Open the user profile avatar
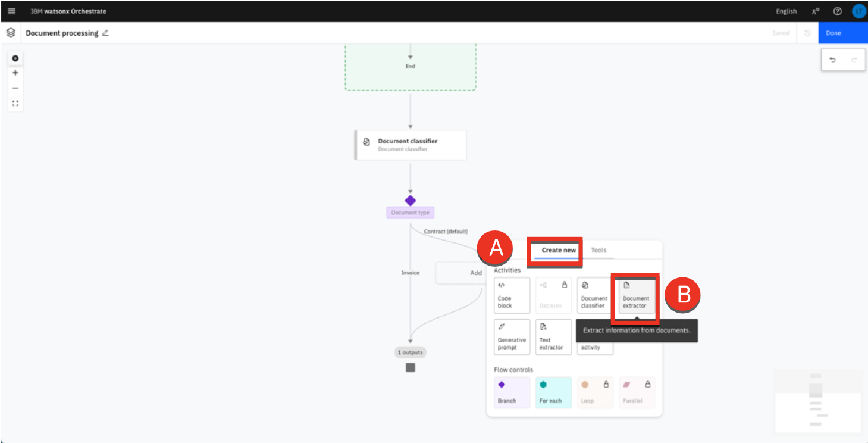 click(x=858, y=11)
